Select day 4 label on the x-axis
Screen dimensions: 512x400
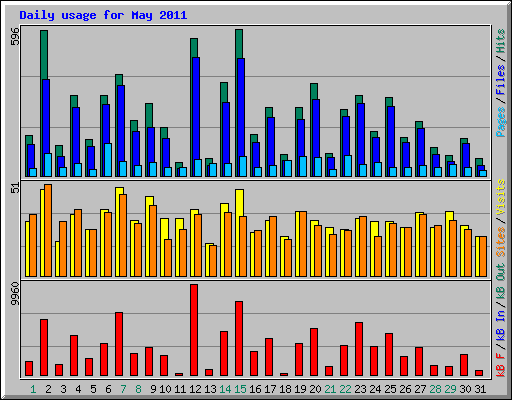pos(78,389)
